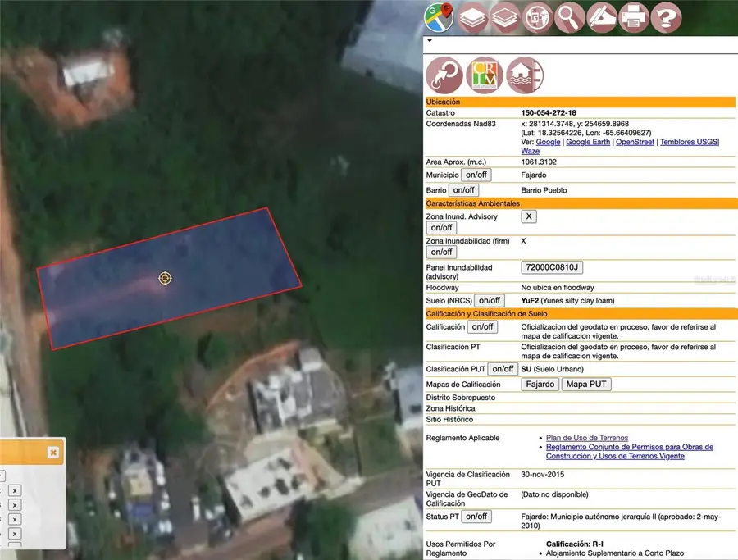Click the target marker on the parcel
The image size is (738, 560).
165,278
